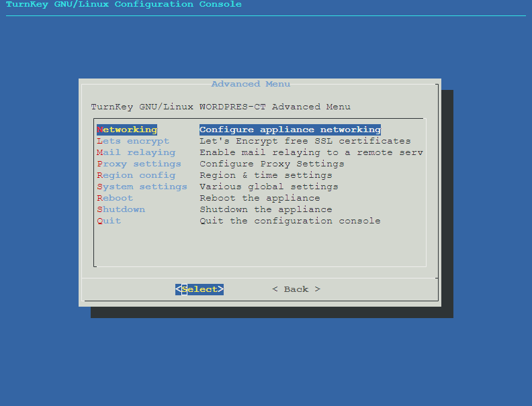Image resolution: width=532 pixels, height=406 pixels.
Task: Open the Region config menu item
Action: pyautogui.click(x=136, y=175)
